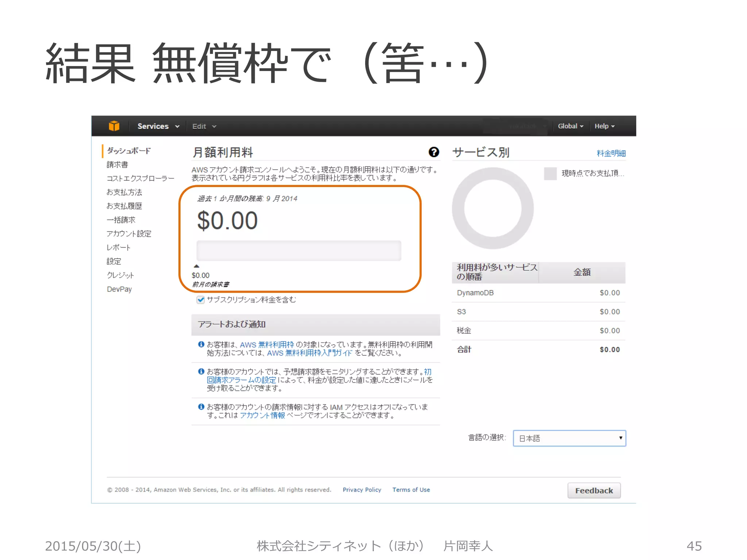
Task: Click the DynamoDB service row
Action: [538, 293]
